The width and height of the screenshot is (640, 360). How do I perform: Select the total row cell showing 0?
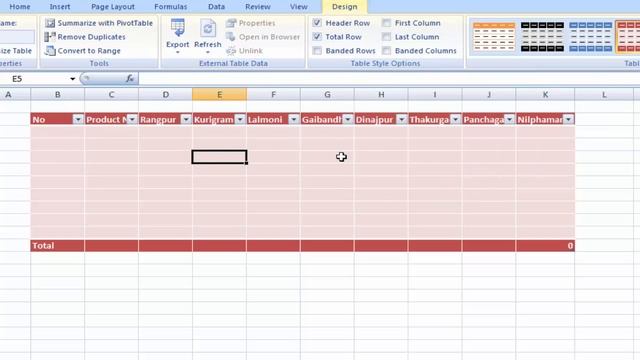(545, 245)
